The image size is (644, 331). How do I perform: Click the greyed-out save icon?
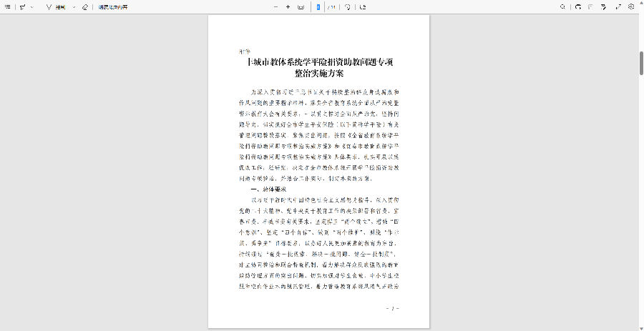point(590,7)
